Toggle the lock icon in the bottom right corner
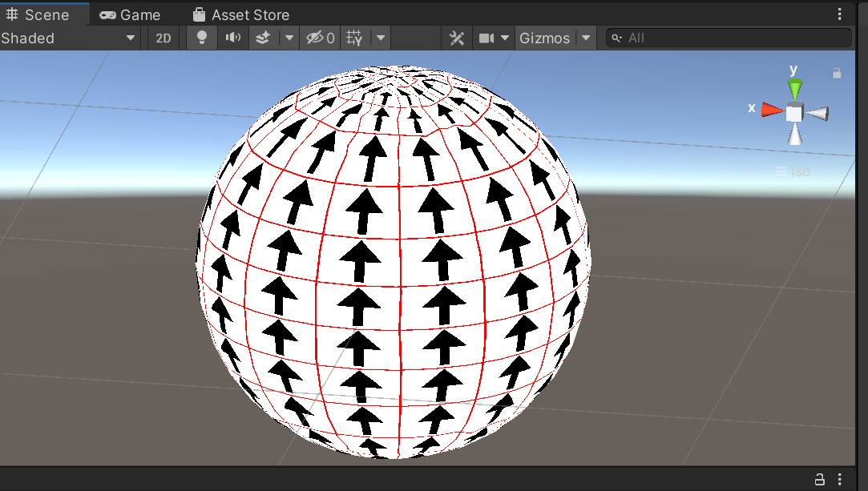Image resolution: width=868 pixels, height=491 pixels. point(819,478)
